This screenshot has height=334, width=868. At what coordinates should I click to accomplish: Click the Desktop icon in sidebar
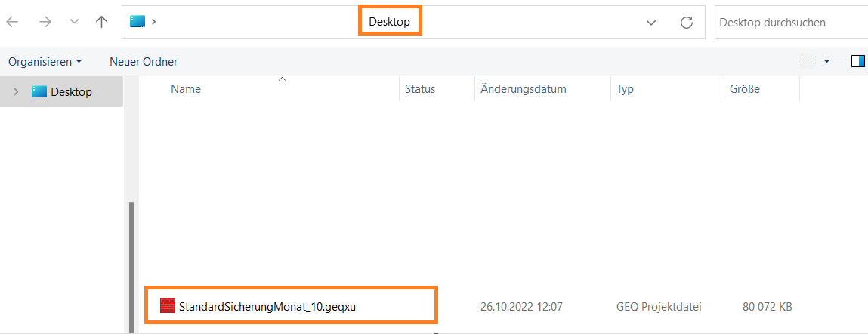coord(39,92)
